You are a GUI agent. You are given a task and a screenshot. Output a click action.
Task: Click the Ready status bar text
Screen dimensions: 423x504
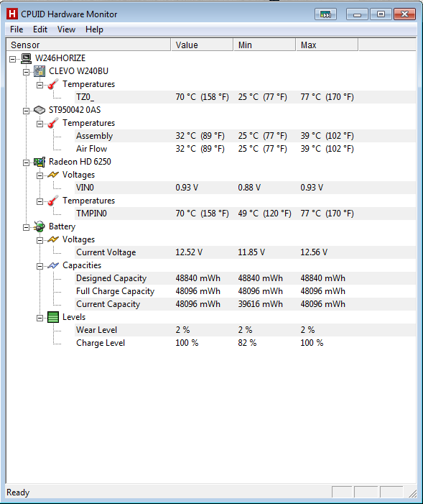coord(18,492)
